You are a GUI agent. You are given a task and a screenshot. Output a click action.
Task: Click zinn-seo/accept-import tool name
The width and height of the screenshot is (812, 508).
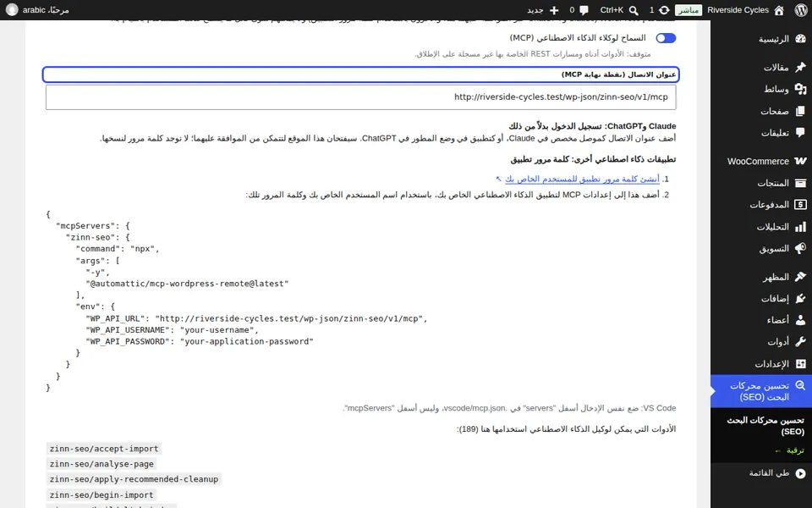click(104, 449)
